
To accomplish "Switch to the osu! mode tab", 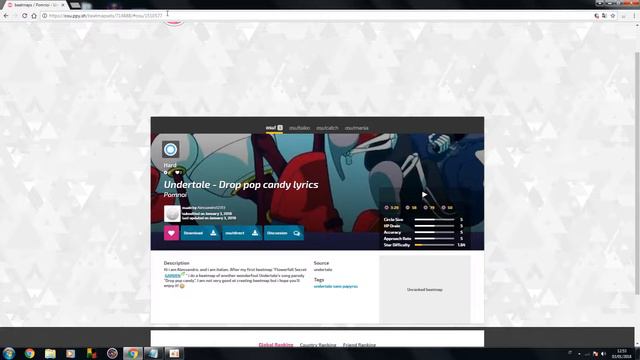I will [x=274, y=128].
